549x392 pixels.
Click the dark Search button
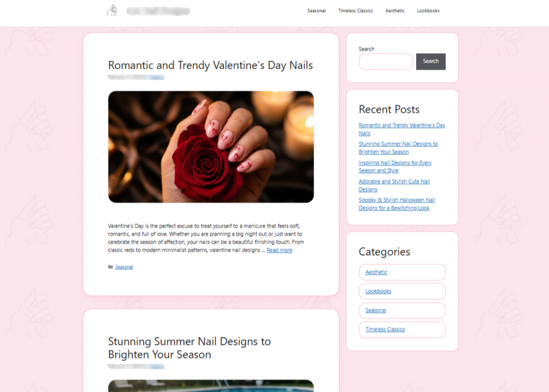(x=431, y=62)
